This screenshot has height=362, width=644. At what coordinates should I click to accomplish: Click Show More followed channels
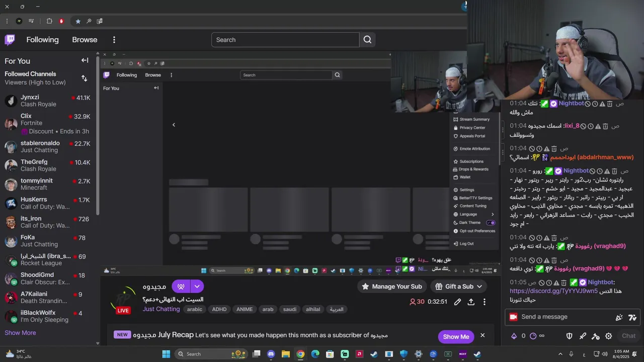point(20,333)
